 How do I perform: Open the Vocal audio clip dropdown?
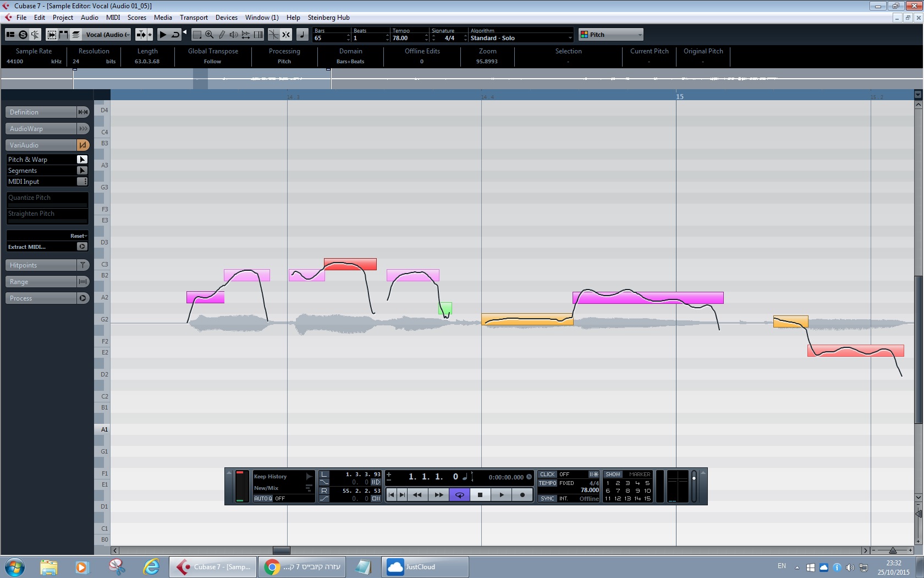pyautogui.click(x=108, y=35)
